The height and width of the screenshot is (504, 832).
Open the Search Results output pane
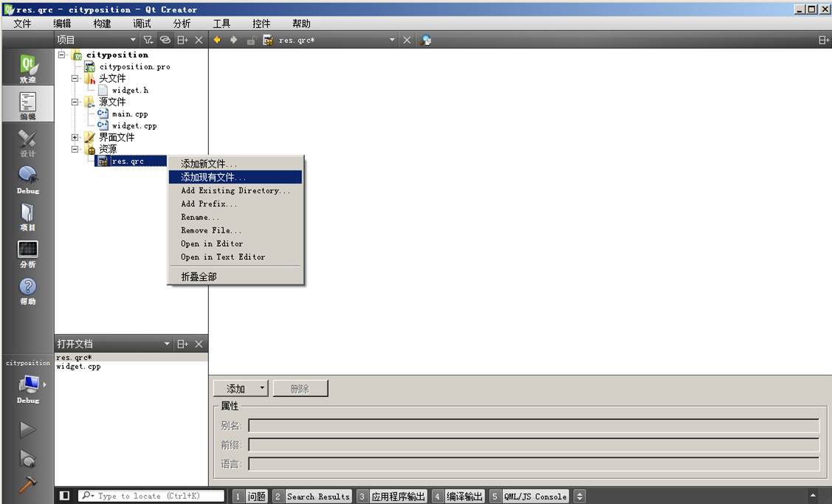(x=312, y=496)
